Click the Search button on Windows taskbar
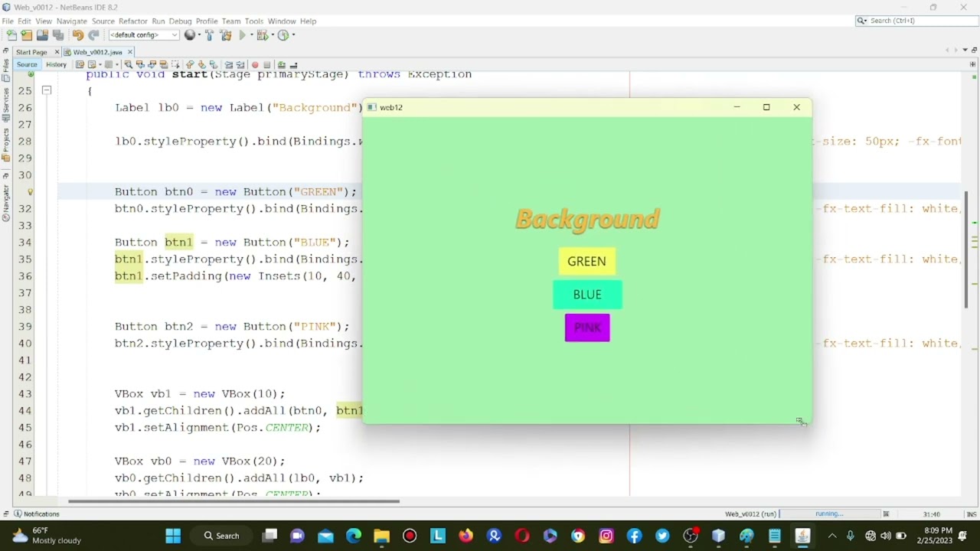The image size is (980, 551). (220, 536)
